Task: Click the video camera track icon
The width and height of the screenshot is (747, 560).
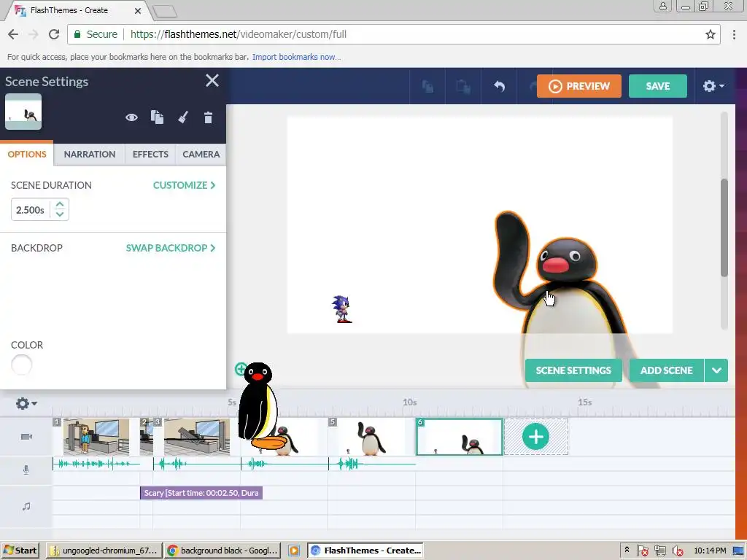Action: 27,437
